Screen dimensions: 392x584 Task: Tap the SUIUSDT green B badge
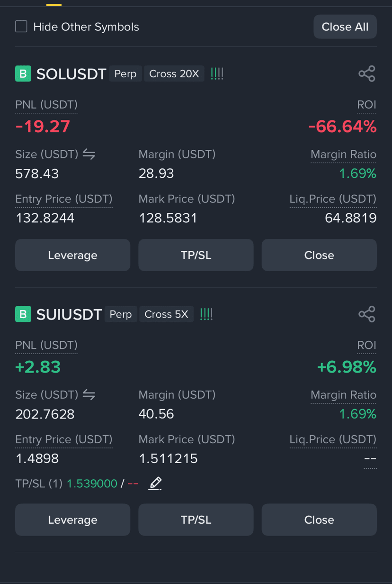tap(23, 314)
